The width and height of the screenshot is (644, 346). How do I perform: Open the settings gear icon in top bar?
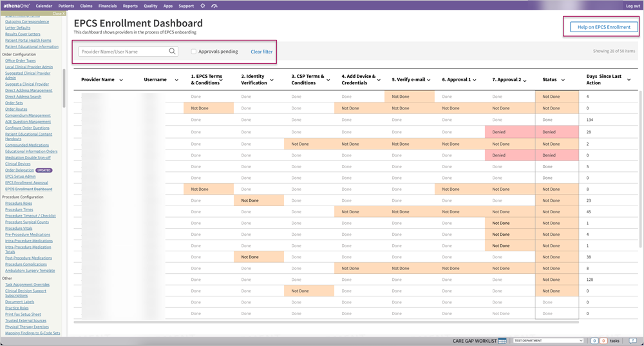pyautogui.click(x=202, y=6)
